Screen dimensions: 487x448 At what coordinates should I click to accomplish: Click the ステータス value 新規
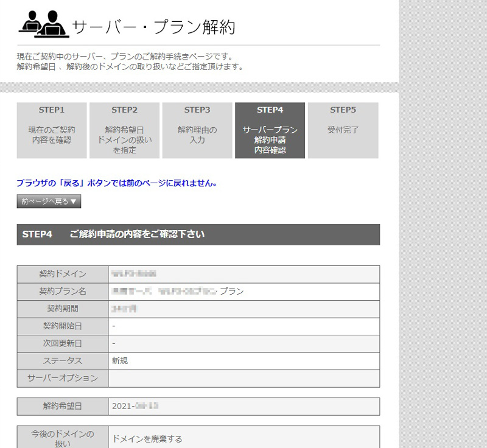121,361
